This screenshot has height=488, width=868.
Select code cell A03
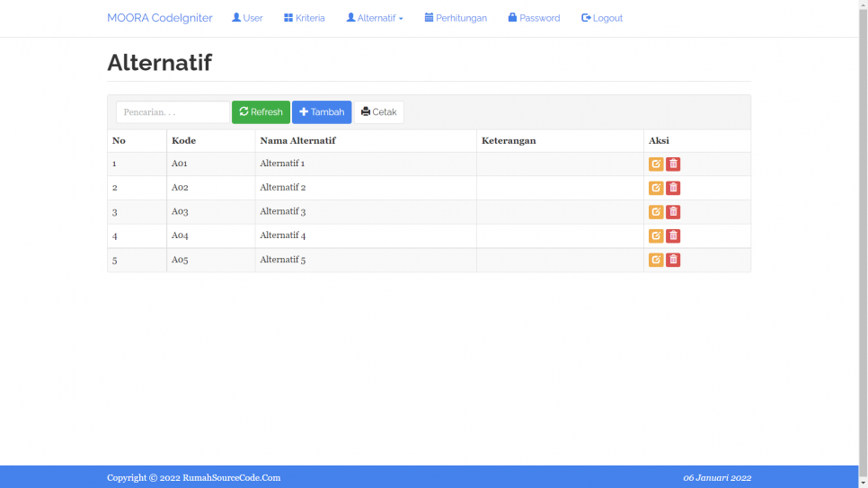(x=210, y=211)
